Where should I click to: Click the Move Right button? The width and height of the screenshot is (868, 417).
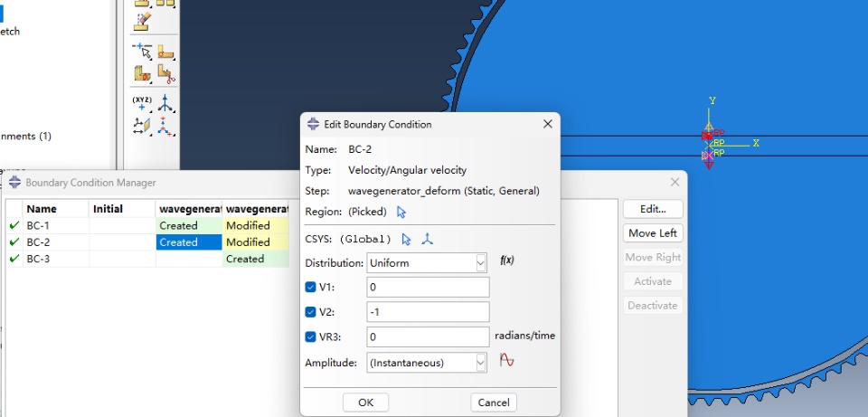[653, 257]
